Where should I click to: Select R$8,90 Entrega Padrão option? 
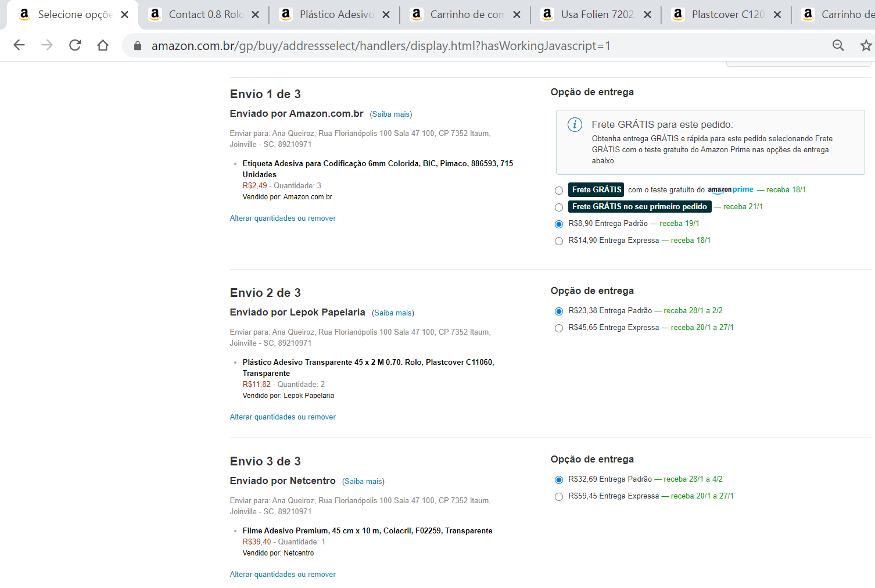point(559,224)
